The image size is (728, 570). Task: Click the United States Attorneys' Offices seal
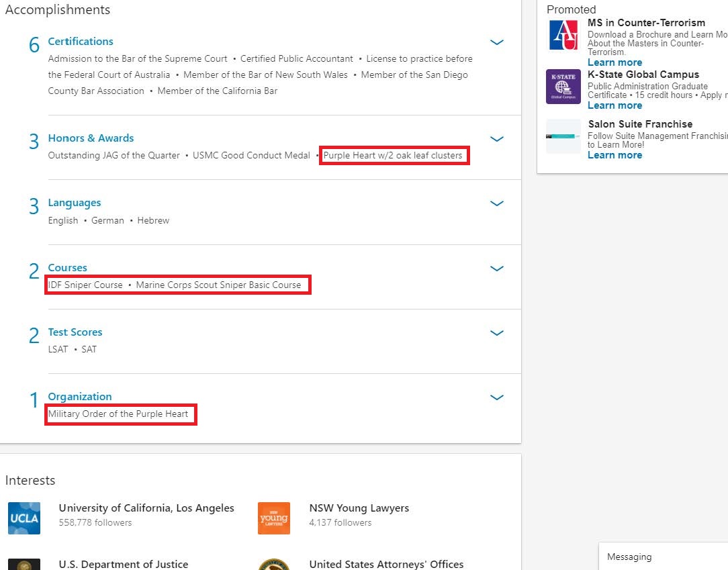tap(274, 565)
